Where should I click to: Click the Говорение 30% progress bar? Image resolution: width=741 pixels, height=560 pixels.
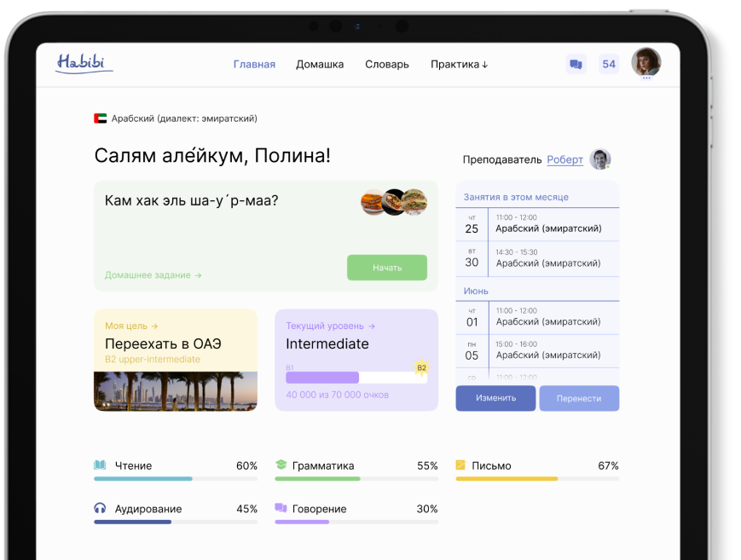[x=356, y=522]
